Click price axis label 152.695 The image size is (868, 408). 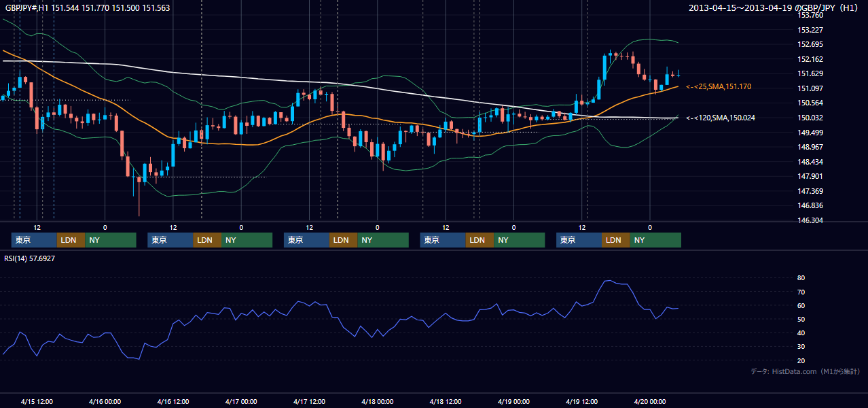point(811,44)
